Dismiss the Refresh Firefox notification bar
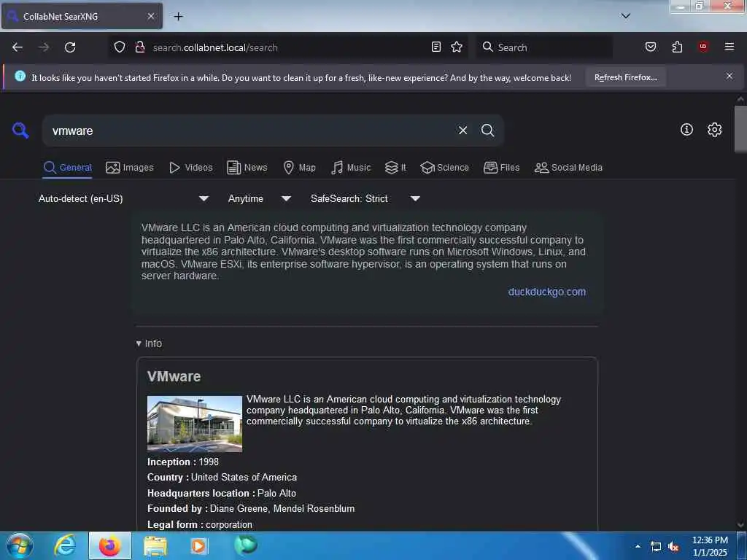747x560 pixels. pos(729,76)
